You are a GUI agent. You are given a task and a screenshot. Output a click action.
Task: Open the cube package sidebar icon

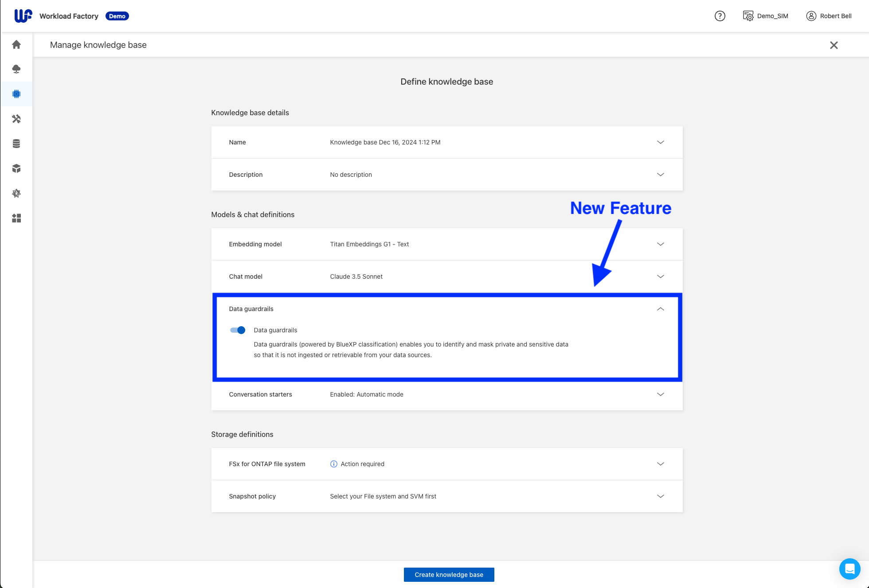[16, 168]
